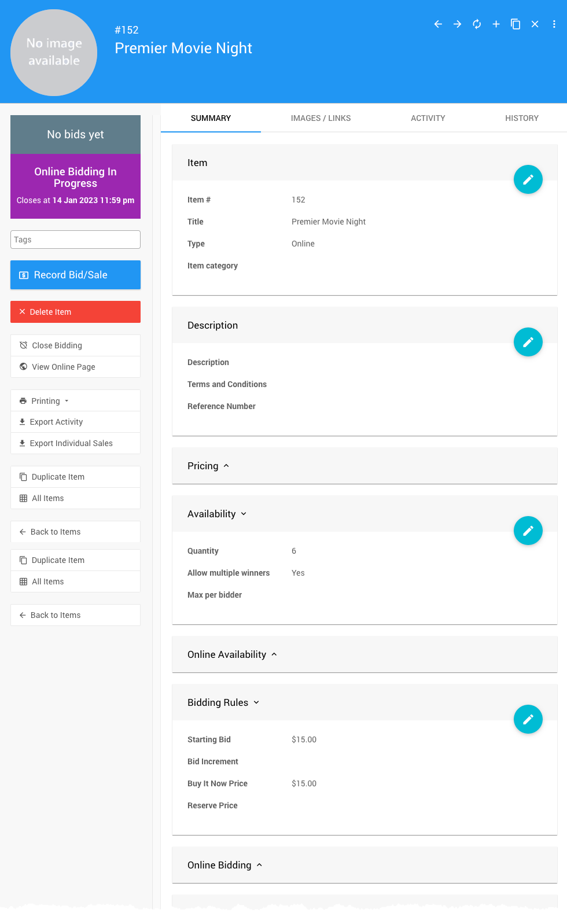Screen dimensions: 567x924
Task: Click the copy icon in the header
Action: 516,24
